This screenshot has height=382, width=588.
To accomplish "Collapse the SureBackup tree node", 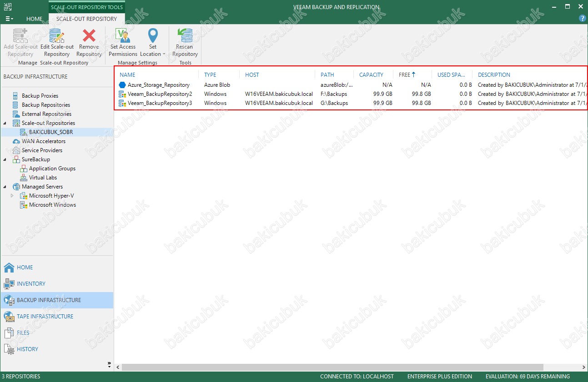I will click(5, 159).
